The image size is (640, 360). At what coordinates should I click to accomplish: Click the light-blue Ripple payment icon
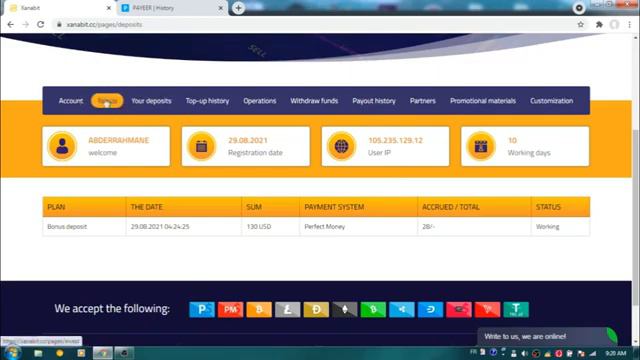pyautogui.click(x=402, y=309)
